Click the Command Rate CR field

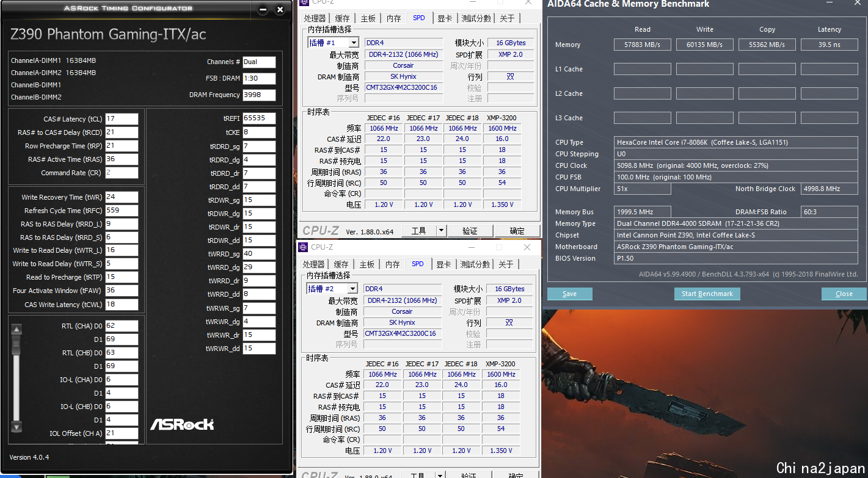[122, 173]
